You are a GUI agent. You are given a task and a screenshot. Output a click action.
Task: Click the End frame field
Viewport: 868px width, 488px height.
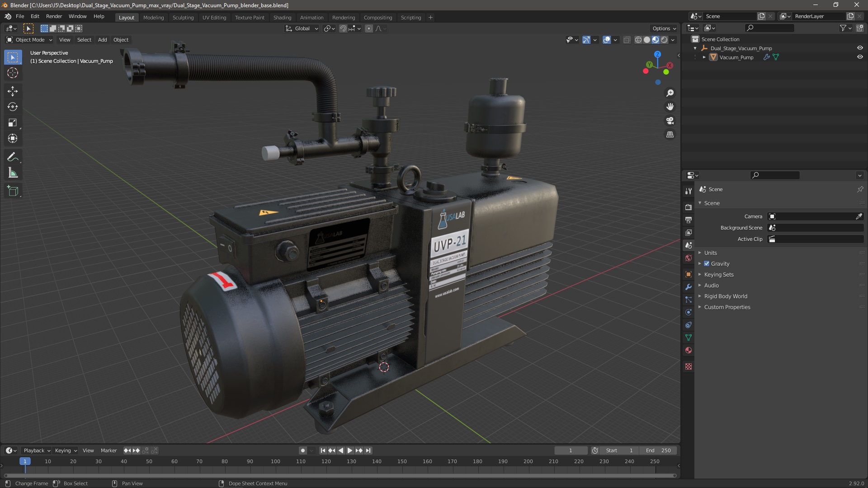click(658, 450)
